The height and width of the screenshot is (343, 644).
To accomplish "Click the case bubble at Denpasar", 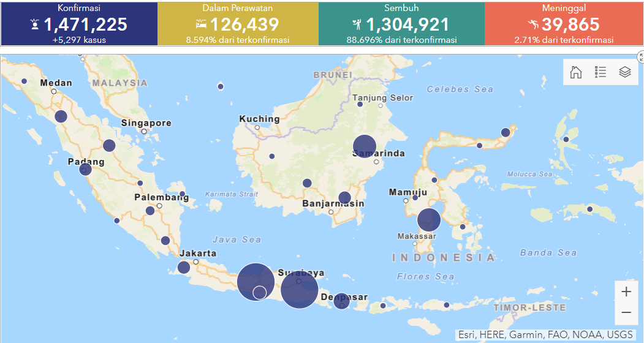I will [x=341, y=300].
